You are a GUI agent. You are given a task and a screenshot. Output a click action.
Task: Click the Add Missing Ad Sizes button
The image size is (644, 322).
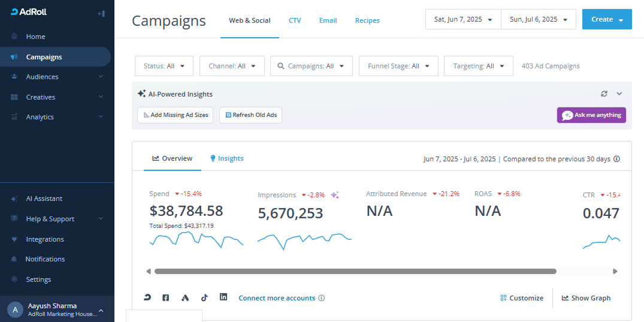click(176, 115)
